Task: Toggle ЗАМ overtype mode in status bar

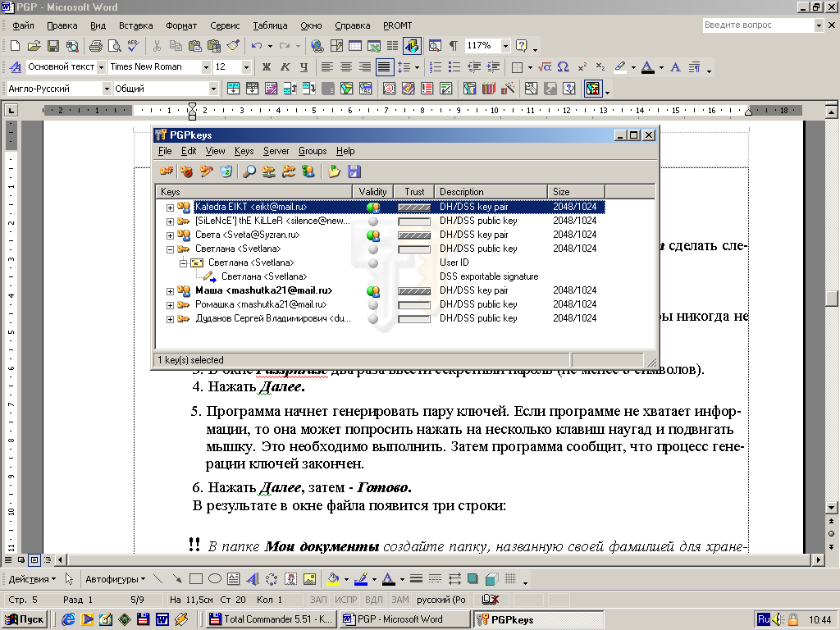Action: pyautogui.click(x=400, y=600)
